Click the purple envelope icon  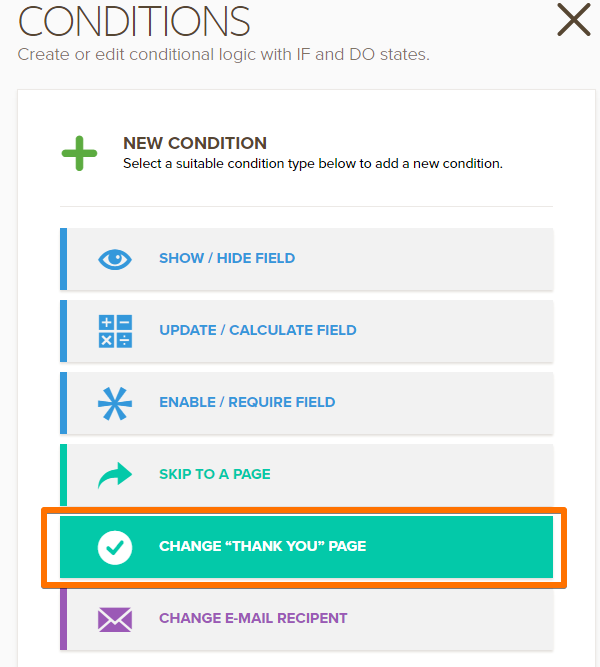(115, 619)
